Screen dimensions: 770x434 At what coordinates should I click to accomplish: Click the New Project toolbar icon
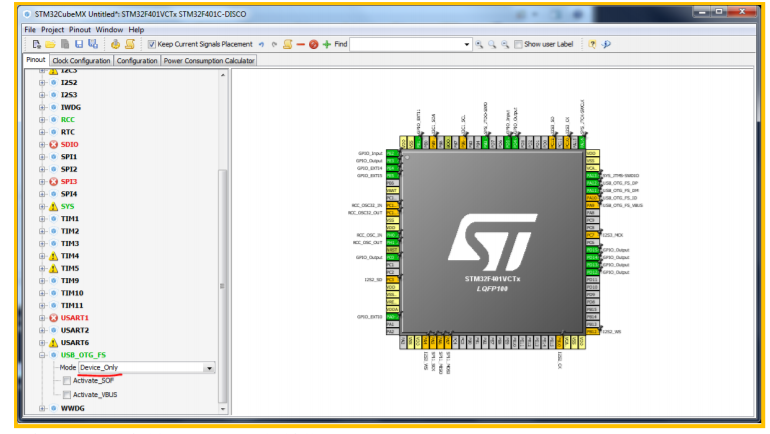coord(36,44)
